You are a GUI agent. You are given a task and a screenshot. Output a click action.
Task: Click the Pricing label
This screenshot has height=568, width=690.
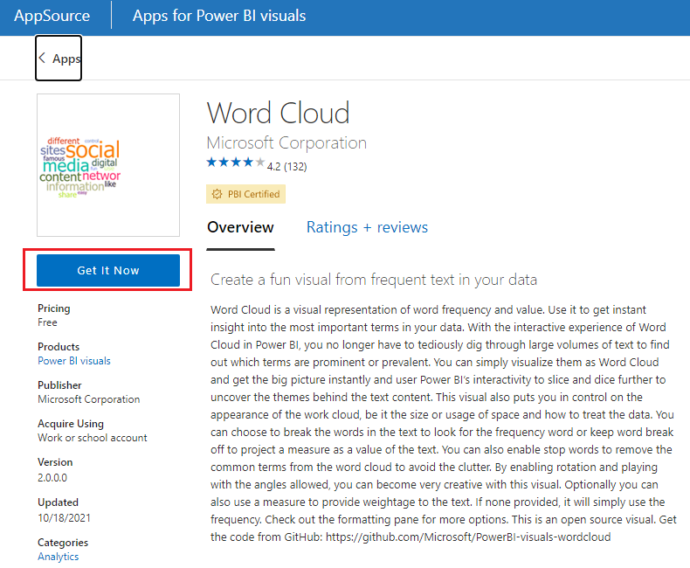tap(54, 308)
